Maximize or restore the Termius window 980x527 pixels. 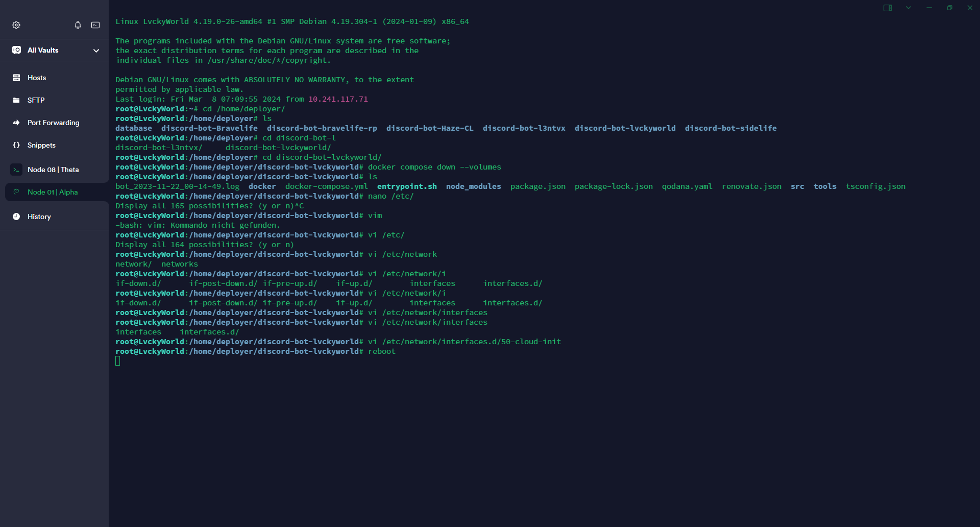tap(949, 8)
